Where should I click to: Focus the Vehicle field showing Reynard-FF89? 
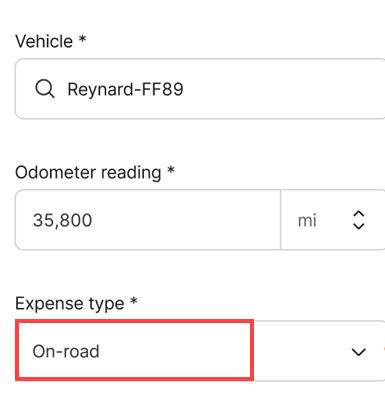[x=200, y=89]
